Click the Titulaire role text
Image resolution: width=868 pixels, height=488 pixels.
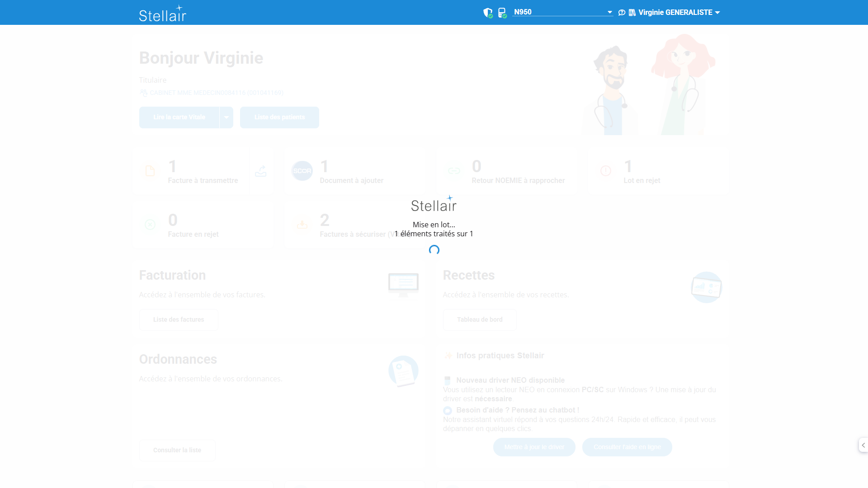click(x=153, y=80)
